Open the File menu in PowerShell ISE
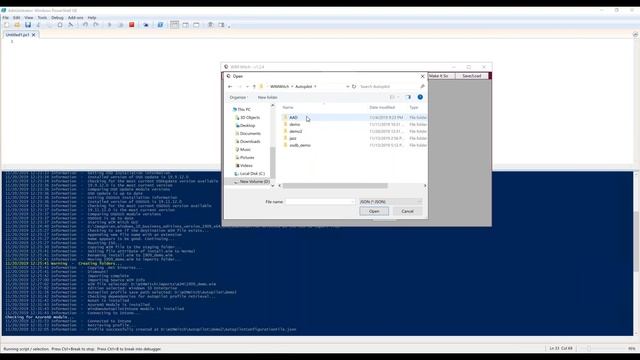 pos(6,18)
